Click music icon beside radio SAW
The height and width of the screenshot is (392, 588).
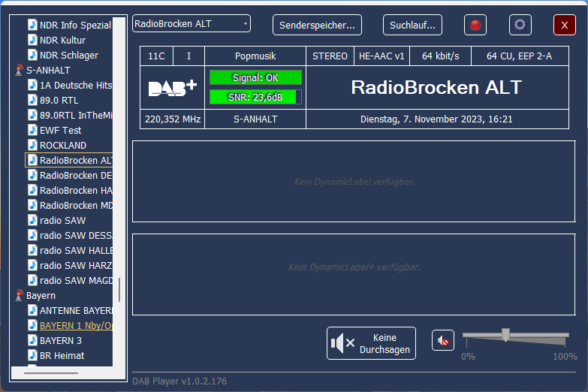coord(32,220)
